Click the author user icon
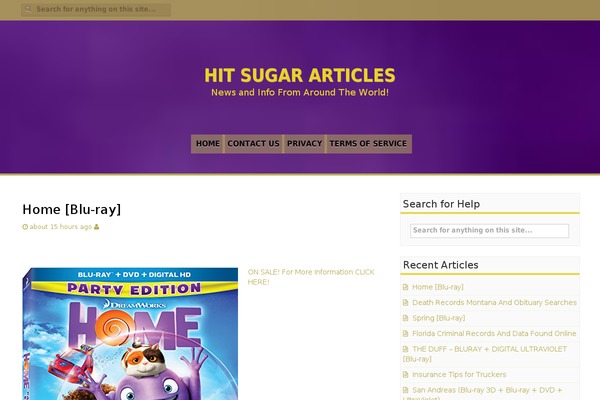 pyautogui.click(x=96, y=227)
